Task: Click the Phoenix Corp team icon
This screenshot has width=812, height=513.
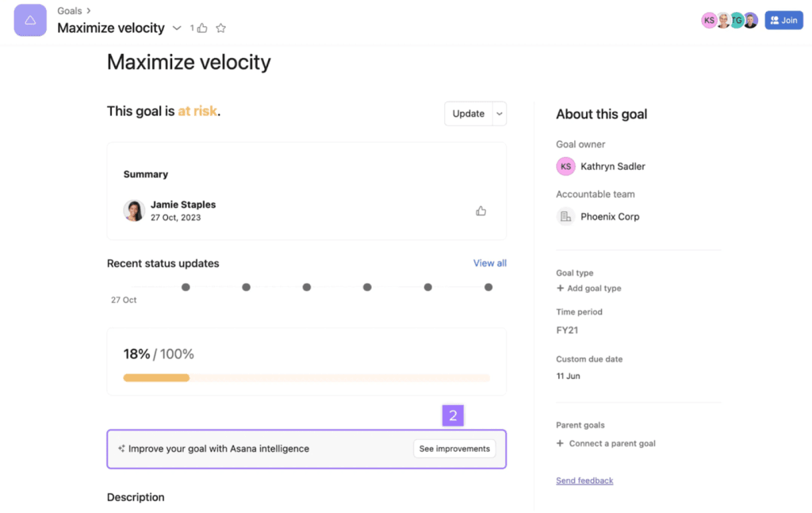Action: coord(565,216)
